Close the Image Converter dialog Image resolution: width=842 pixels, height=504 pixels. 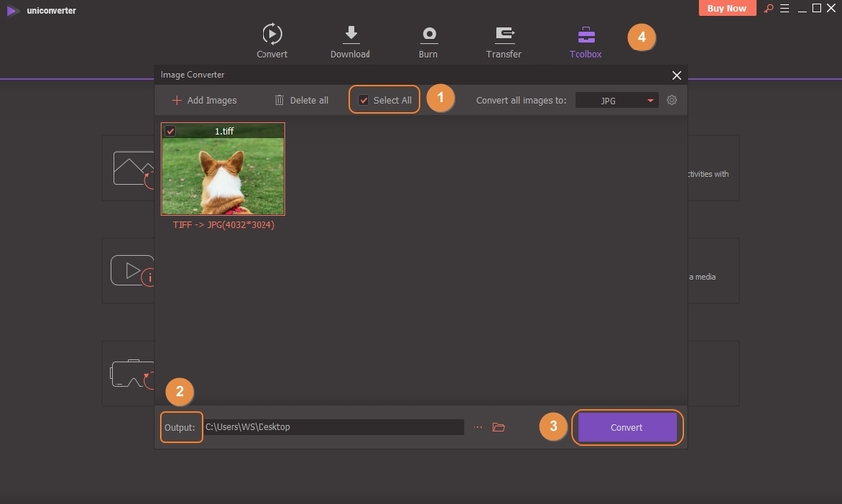pos(677,75)
